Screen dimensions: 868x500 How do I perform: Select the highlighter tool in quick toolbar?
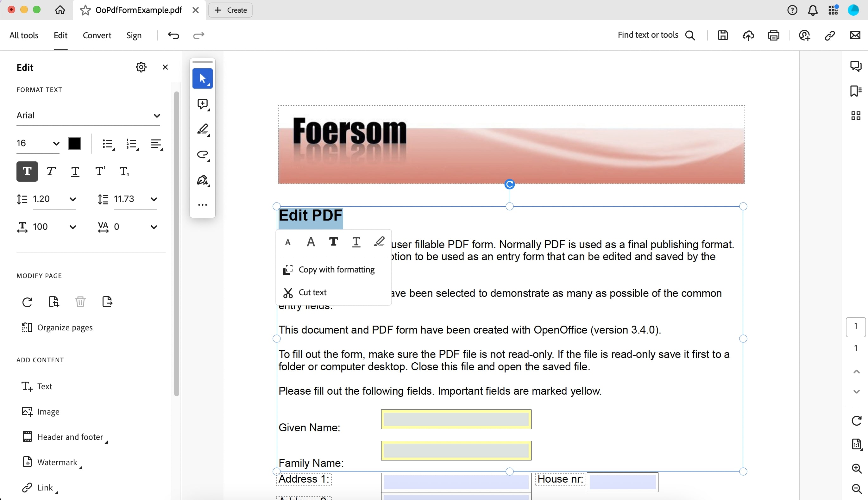point(203,129)
